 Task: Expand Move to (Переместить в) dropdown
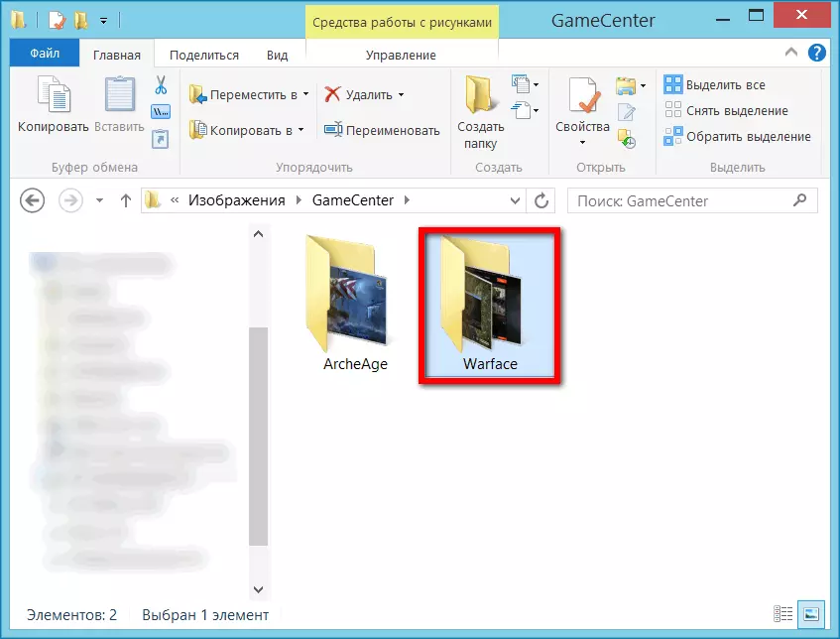coord(304,95)
